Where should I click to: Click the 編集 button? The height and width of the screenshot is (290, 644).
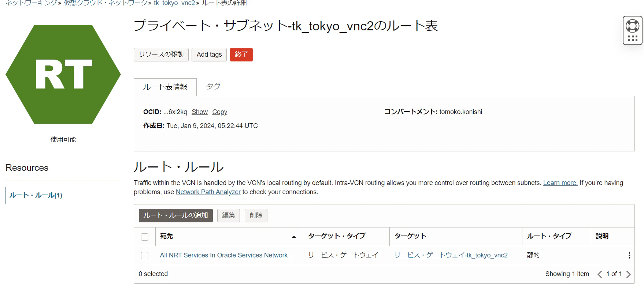tap(229, 215)
